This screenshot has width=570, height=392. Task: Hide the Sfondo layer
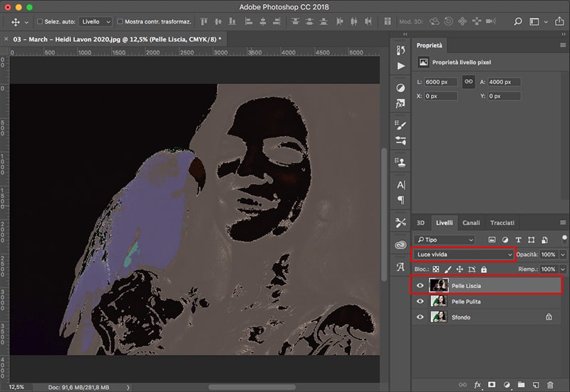(x=420, y=317)
